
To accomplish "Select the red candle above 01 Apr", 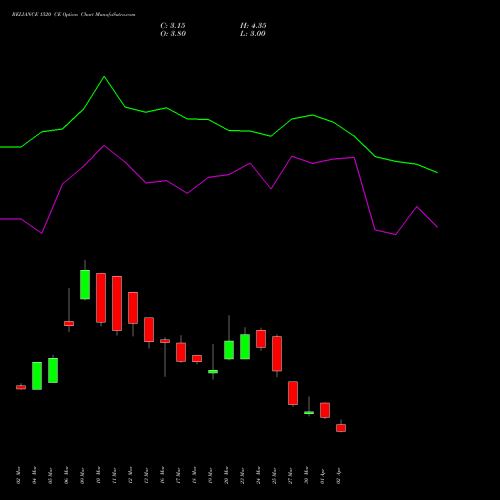I will click(x=325, y=410).
